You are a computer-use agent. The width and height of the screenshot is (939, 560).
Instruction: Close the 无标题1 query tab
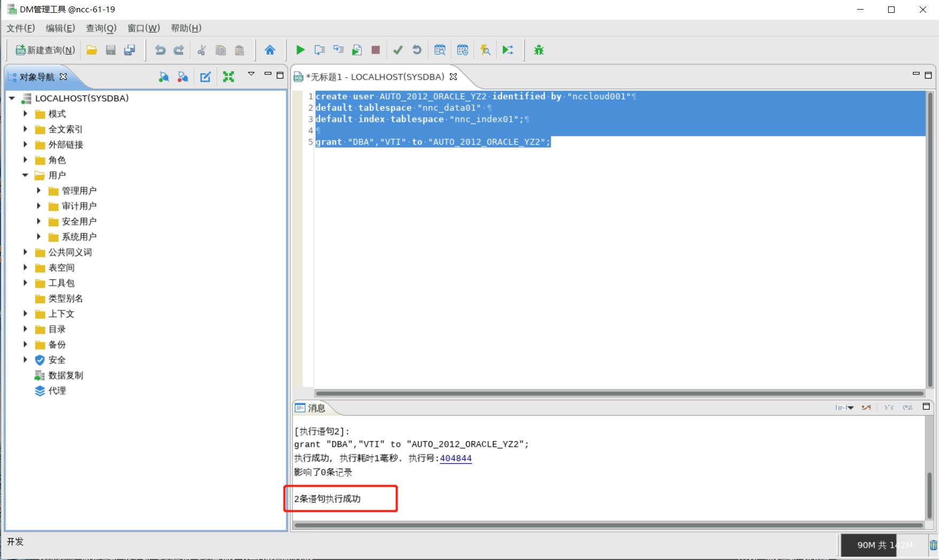453,76
